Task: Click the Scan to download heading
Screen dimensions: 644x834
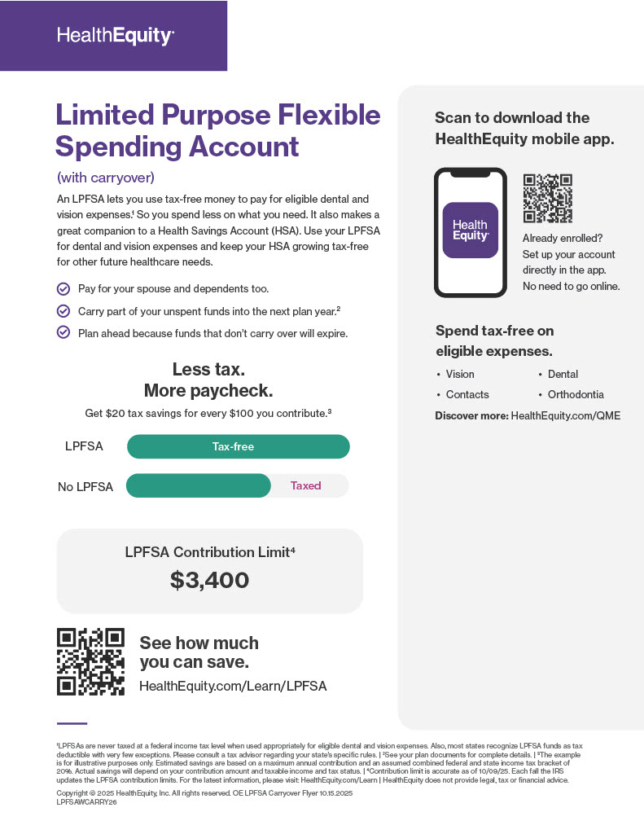Action: (x=524, y=128)
